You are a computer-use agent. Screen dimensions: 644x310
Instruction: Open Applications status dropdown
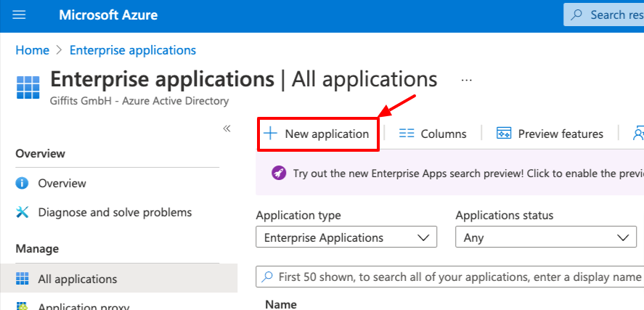pyautogui.click(x=546, y=237)
